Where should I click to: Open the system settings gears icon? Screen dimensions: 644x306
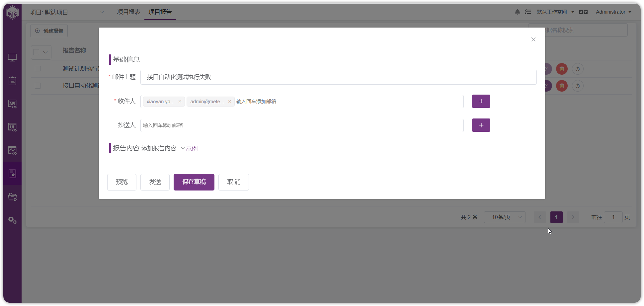[13, 220]
